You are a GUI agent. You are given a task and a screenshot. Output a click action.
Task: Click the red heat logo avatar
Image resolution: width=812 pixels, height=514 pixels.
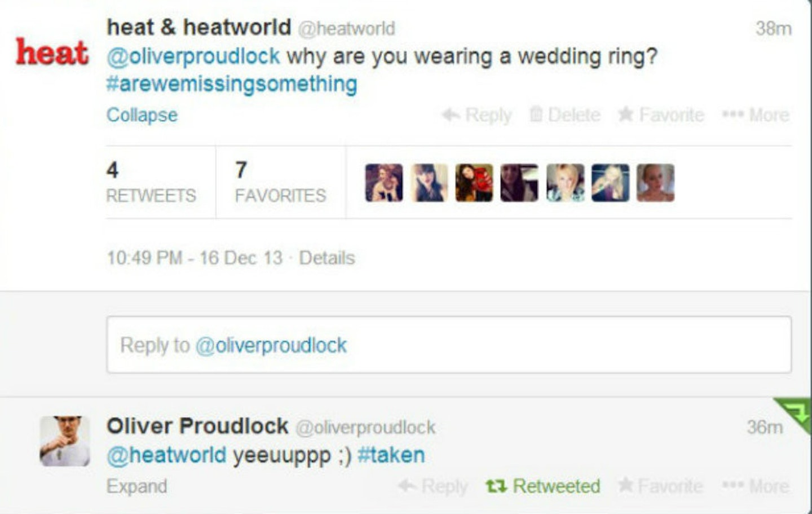pyautogui.click(x=52, y=52)
